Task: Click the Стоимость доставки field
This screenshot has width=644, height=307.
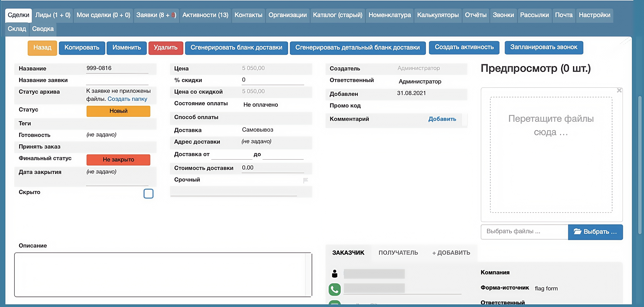Action: coord(273,168)
